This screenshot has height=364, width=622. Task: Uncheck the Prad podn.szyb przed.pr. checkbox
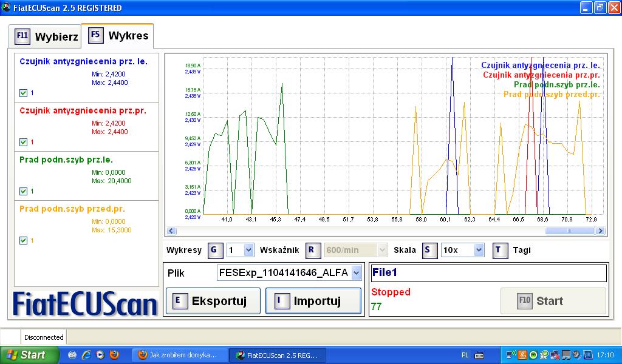[24, 240]
